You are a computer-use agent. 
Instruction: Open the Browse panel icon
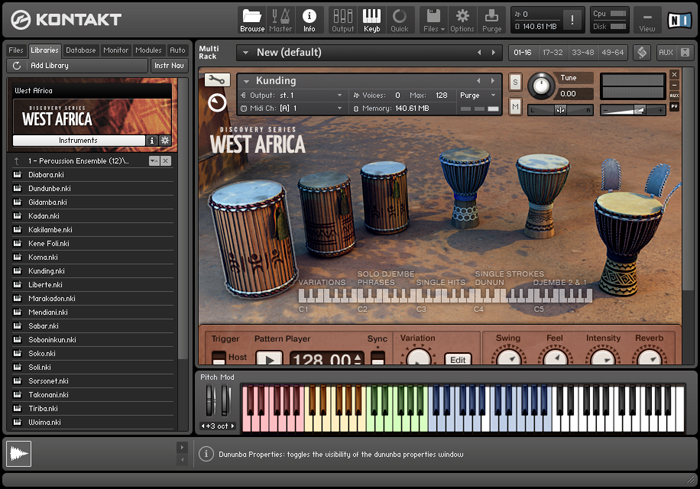[x=252, y=18]
